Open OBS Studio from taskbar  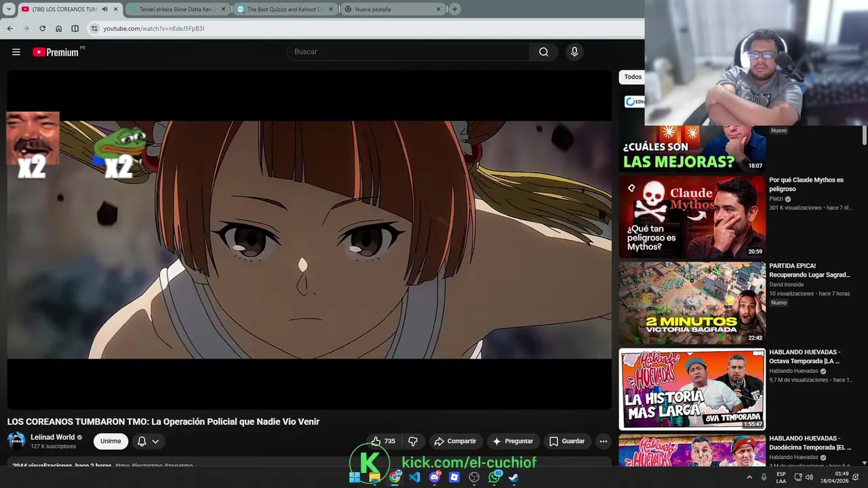(474, 477)
